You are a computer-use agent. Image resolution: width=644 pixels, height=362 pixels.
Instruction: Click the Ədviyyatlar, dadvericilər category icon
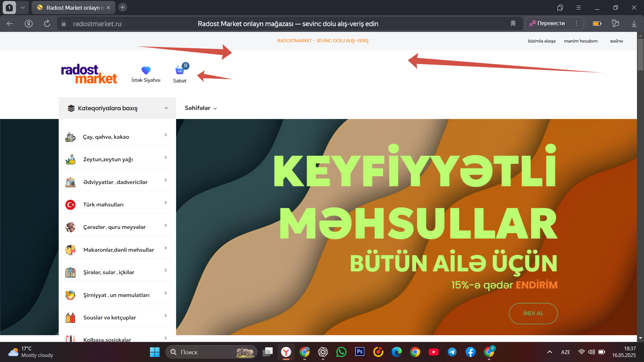[x=70, y=182]
